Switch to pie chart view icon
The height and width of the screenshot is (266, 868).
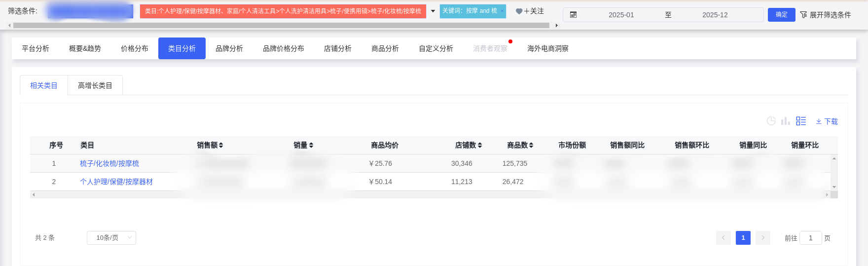point(771,121)
